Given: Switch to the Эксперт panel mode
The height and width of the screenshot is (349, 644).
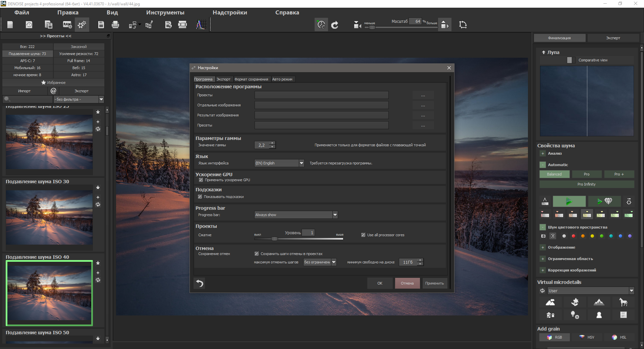Looking at the screenshot, I should pos(613,38).
